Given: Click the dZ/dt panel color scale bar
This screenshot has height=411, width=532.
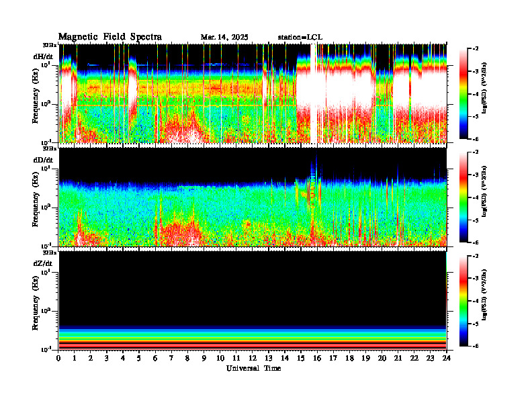Looking at the screenshot, I should [463, 300].
